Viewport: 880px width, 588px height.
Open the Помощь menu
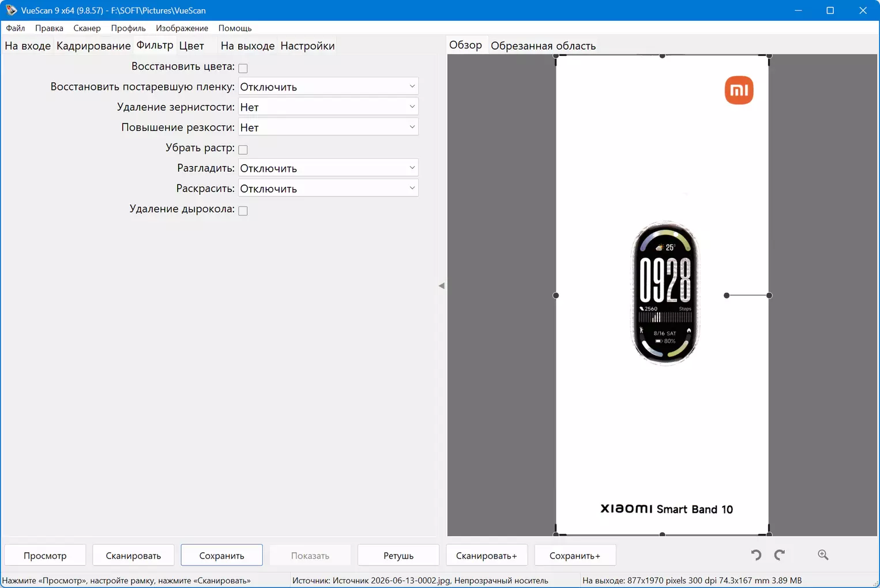(x=235, y=28)
